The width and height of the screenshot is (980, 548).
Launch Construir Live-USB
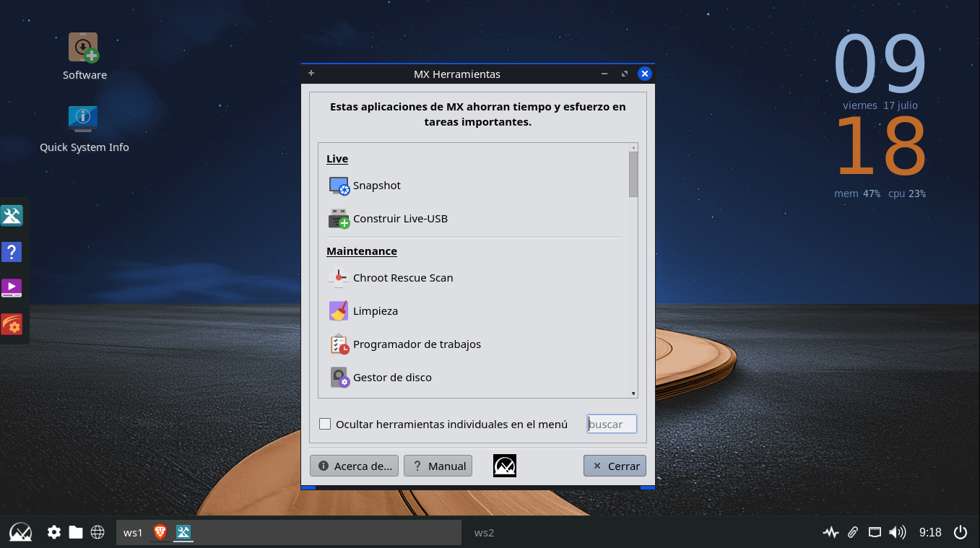[388, 219]
